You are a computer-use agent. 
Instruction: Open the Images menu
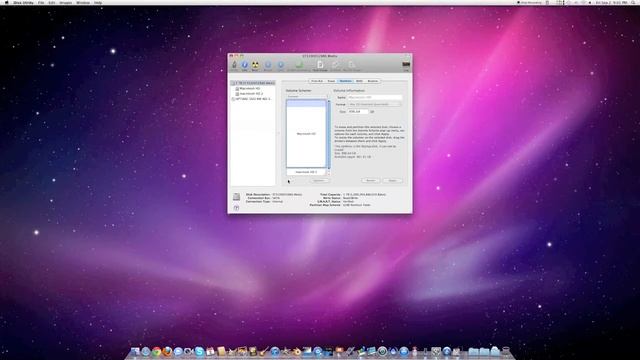66,2
